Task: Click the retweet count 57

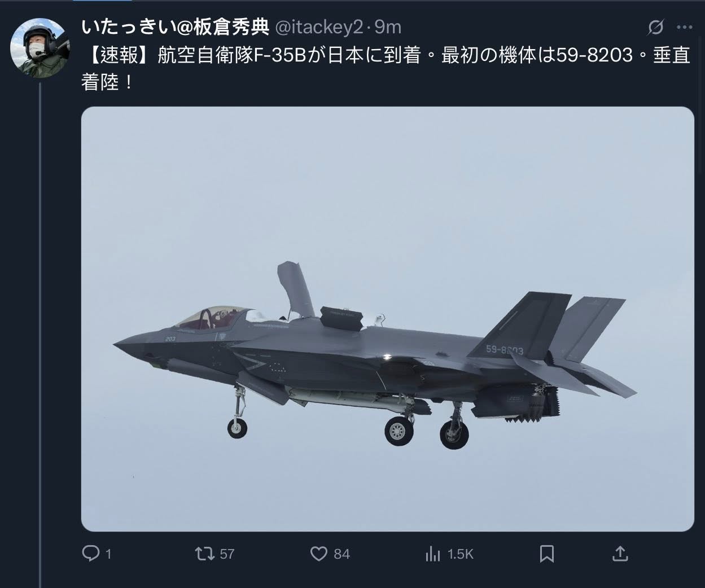Action: coord(227,554)
